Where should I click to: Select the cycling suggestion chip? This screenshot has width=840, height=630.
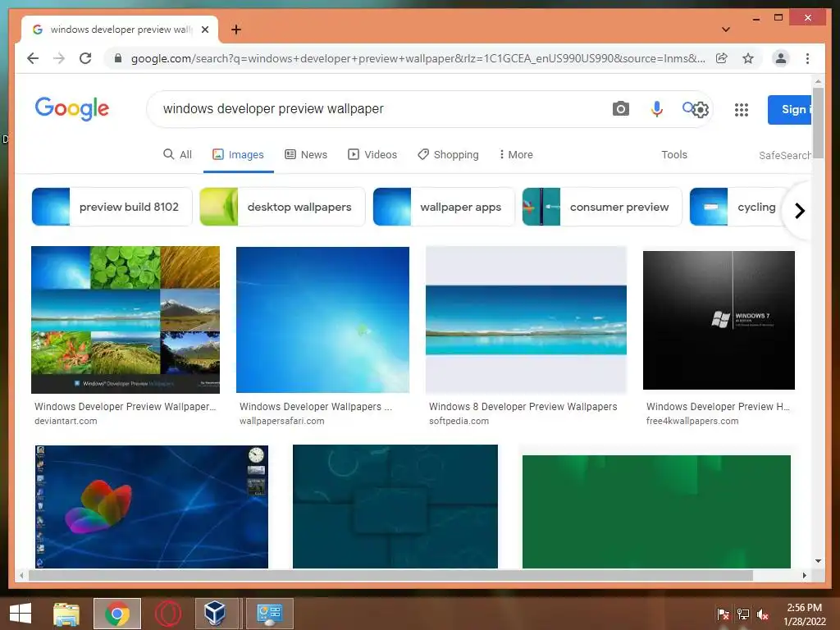tap(737, 207)
